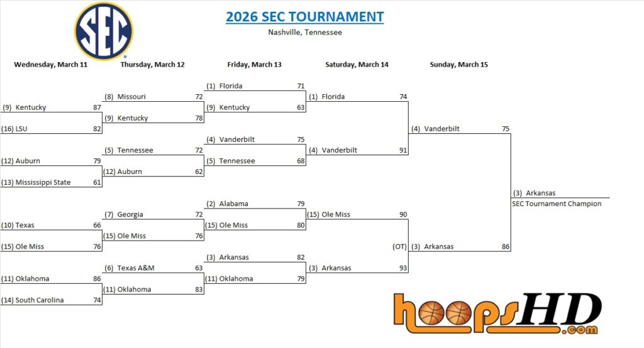Click the SEC Tournament Champion label

[x=557, y=204]
